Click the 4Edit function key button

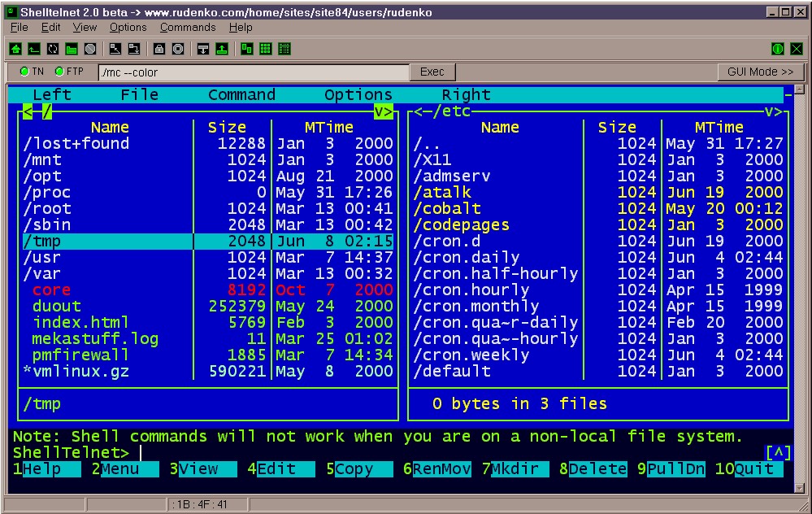pyautogui.click(x=280, y=469)
